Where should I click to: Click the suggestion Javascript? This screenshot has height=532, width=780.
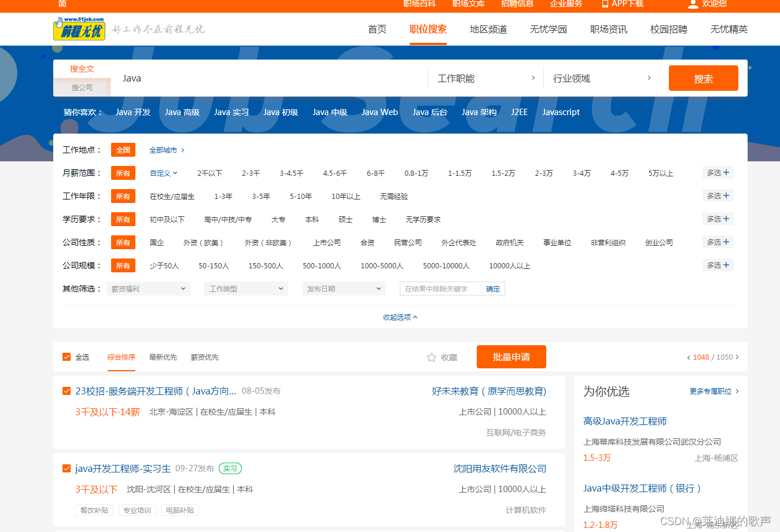(561, 112)
